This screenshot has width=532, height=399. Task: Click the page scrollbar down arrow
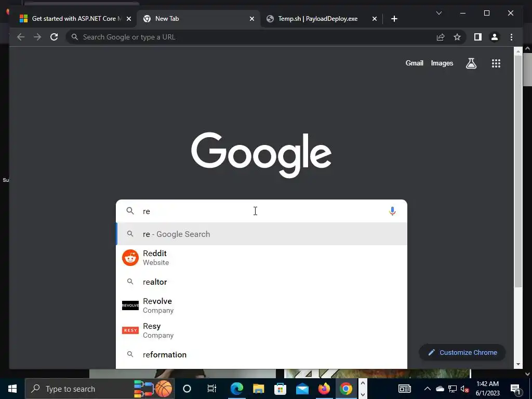coord(518,364)
